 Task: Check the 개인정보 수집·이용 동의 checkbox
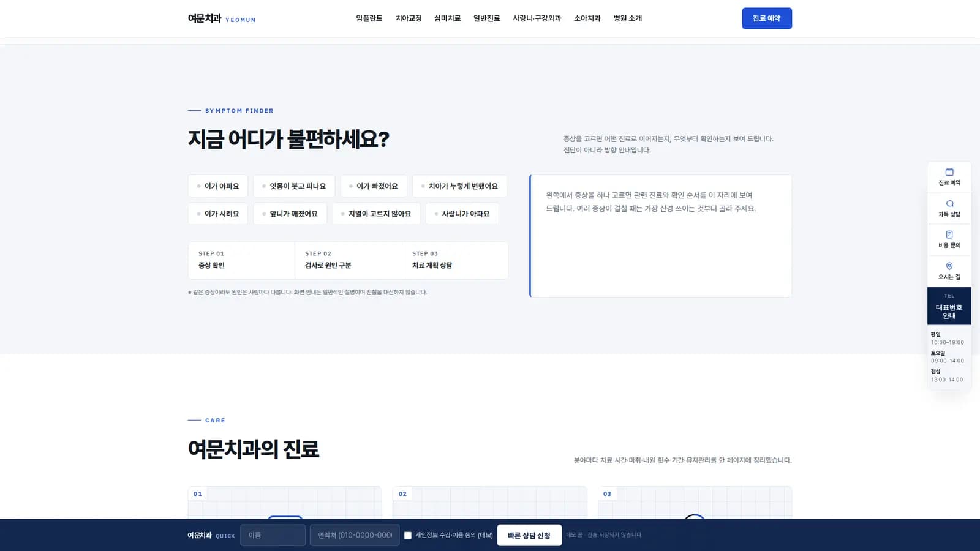[408, 535]
